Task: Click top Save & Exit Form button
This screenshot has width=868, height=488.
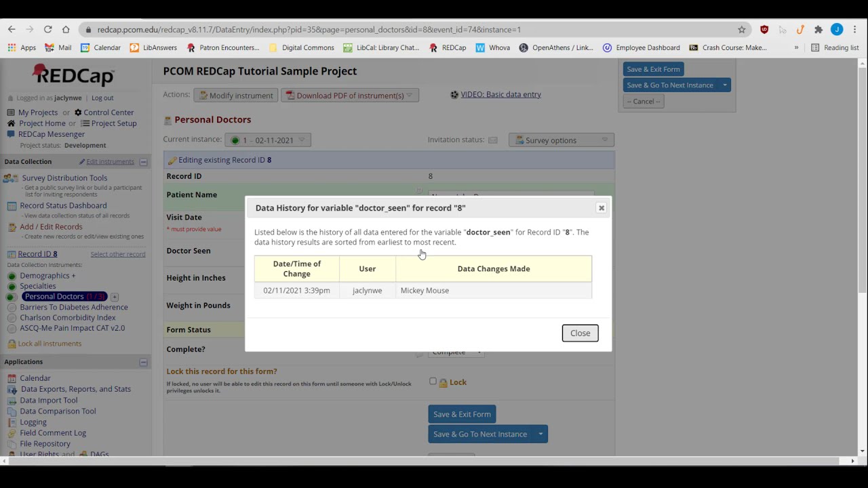Action: (653, 69)
